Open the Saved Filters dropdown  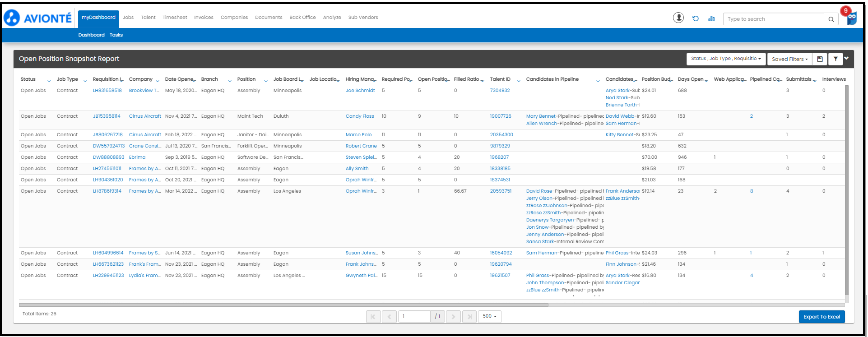click(789, 59)
